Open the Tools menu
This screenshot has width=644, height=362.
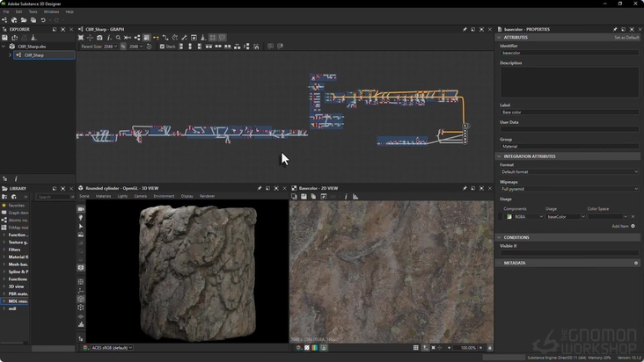[x=33, y=12]
